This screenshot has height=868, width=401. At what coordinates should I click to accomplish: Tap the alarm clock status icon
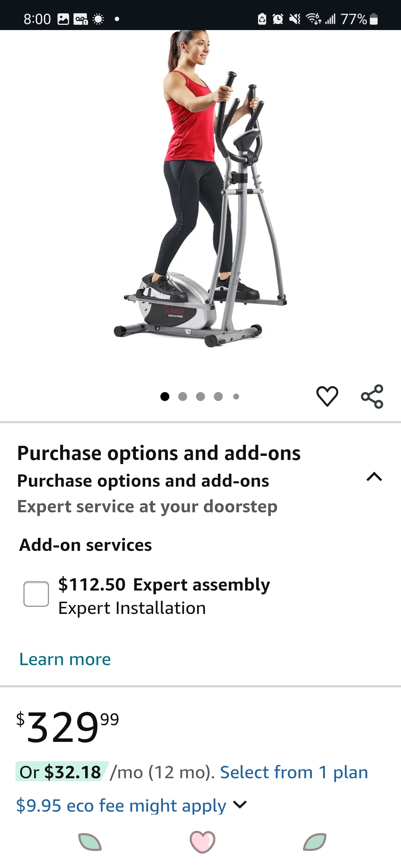pos(278,19)
